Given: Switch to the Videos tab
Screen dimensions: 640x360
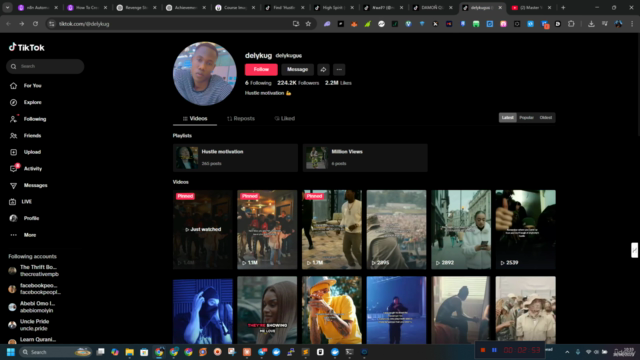Looking at the screenshot, I should point(195,118).
